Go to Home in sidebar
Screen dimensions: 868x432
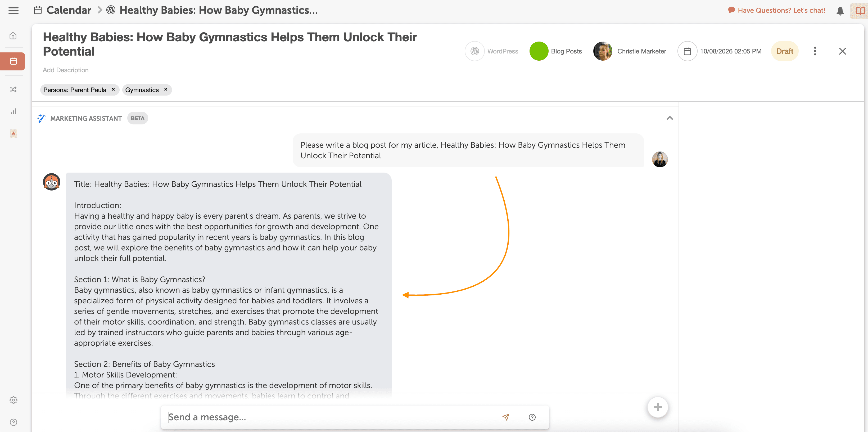(x=13, y=36)
